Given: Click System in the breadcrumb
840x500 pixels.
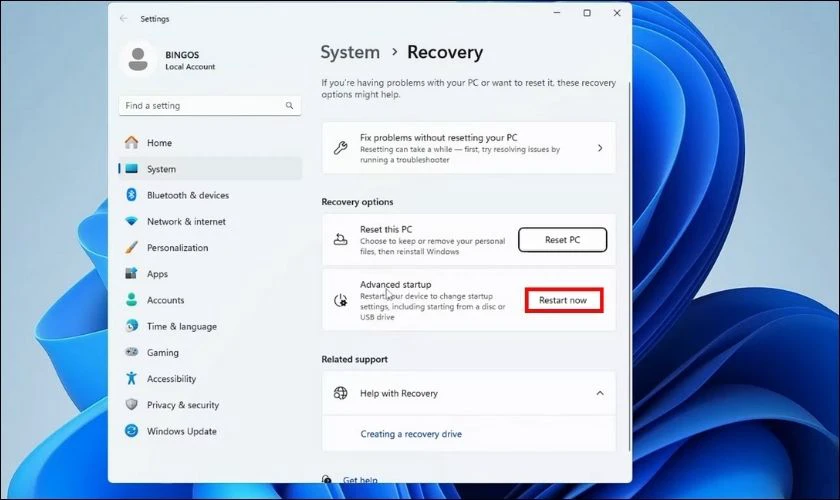Looking at the screenshot, I should [350, 52].
